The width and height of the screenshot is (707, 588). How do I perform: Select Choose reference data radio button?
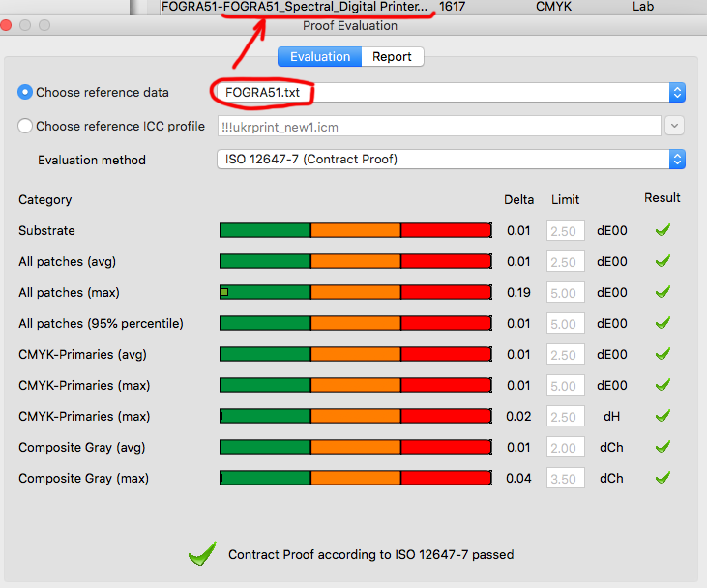click(25, 92)
